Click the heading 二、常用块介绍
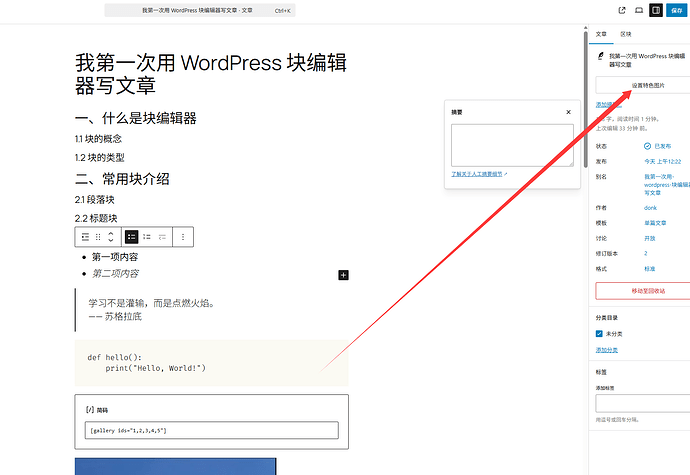 point(122,179)
